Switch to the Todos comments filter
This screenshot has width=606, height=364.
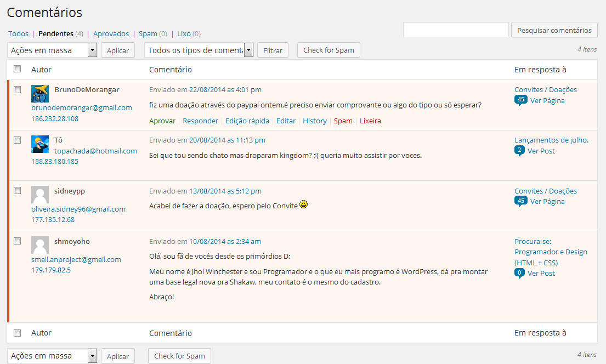point(18,33)
